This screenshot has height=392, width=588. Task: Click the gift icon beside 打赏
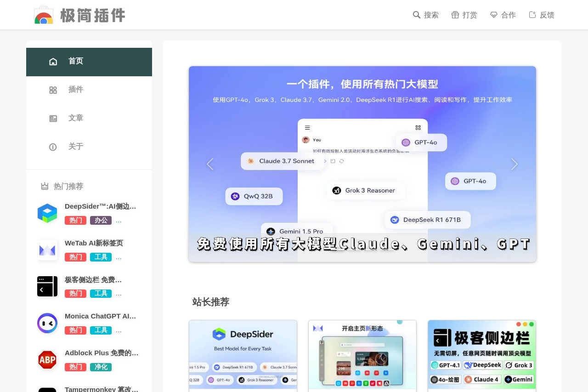[455, 15]
